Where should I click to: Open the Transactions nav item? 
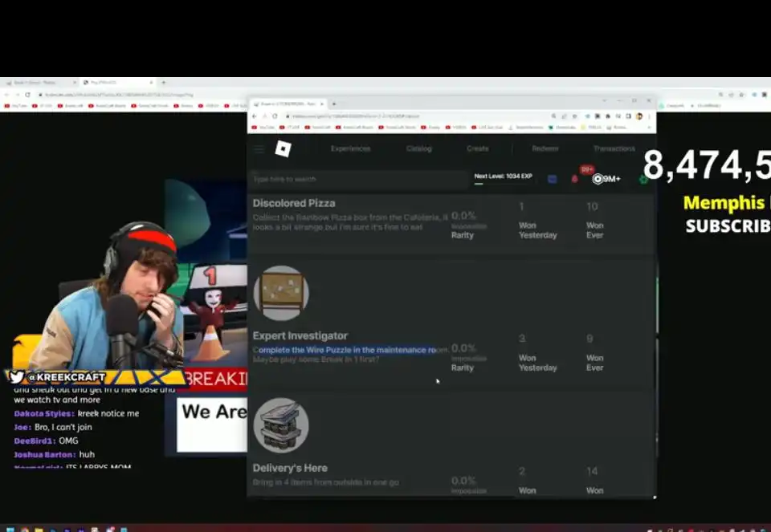614,148
